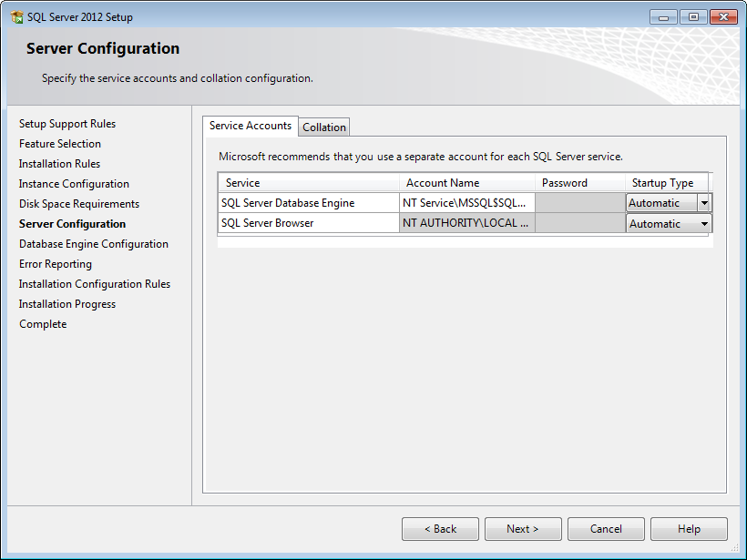
Task: Click Disk Space Requirements step
Action: (79, 204)
